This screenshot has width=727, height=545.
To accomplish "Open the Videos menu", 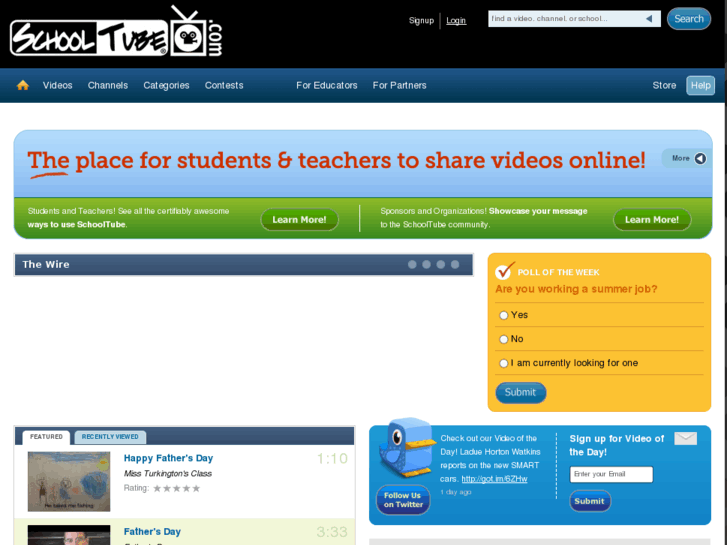I will [x=57, y=85].
